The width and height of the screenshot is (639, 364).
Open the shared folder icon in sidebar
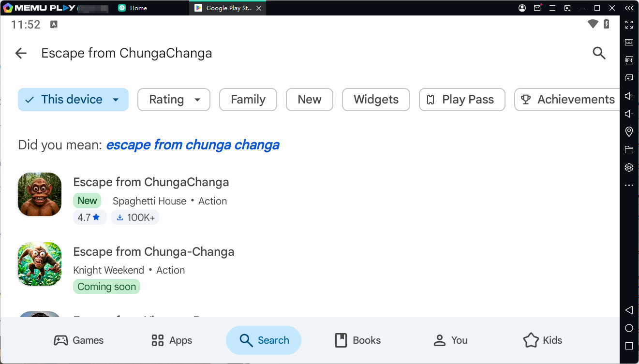[x=629, y=149]
